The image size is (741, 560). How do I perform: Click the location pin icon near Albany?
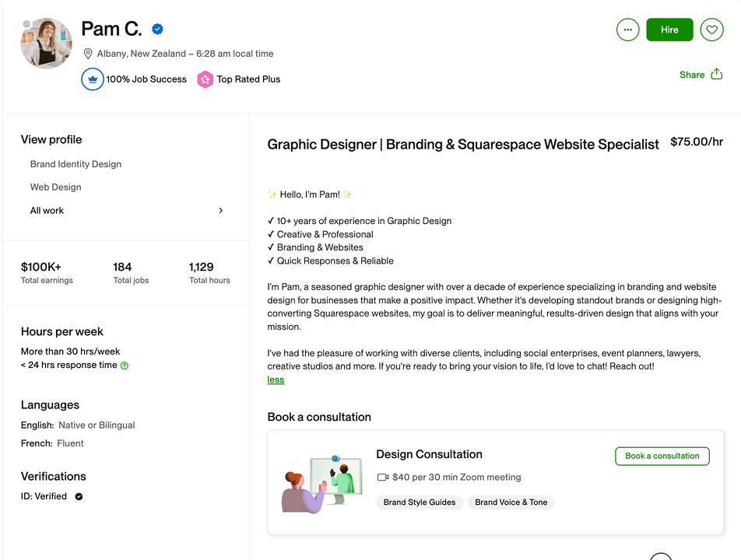click(88, 54)
